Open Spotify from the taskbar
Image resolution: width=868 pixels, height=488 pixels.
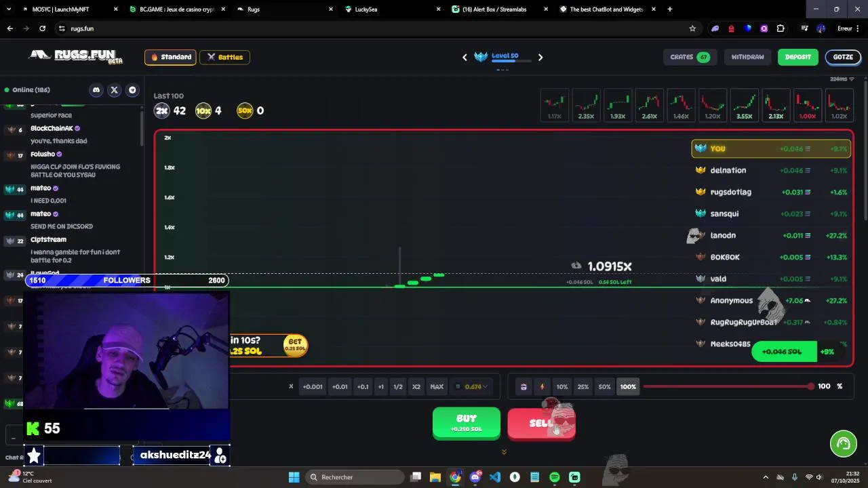pyautogui.click(x=555, y=477)
